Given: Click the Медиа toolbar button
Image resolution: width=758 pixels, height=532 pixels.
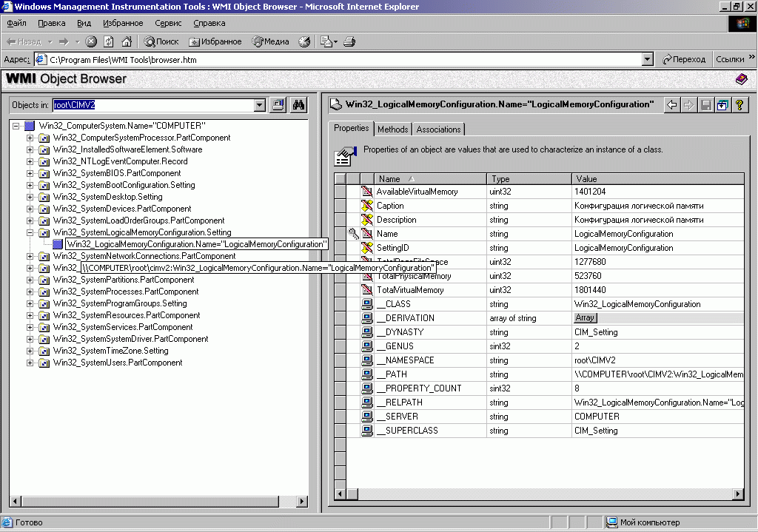Looking at the screenshot, I should click(271, 41).
